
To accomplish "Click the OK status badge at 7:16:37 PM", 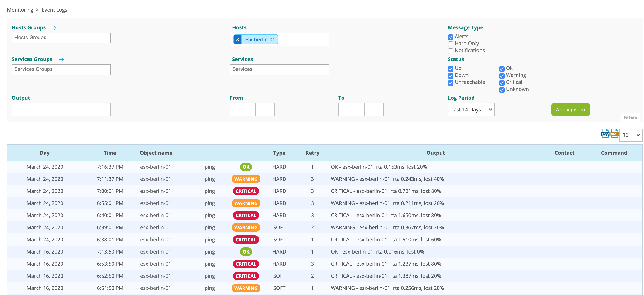I will (x=246, y=167).
